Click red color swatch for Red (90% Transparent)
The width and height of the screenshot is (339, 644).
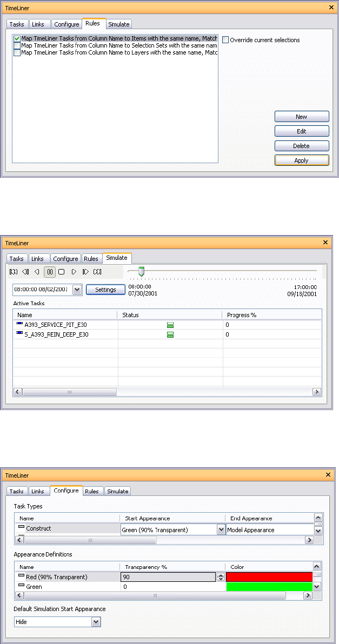pos(269,577)
